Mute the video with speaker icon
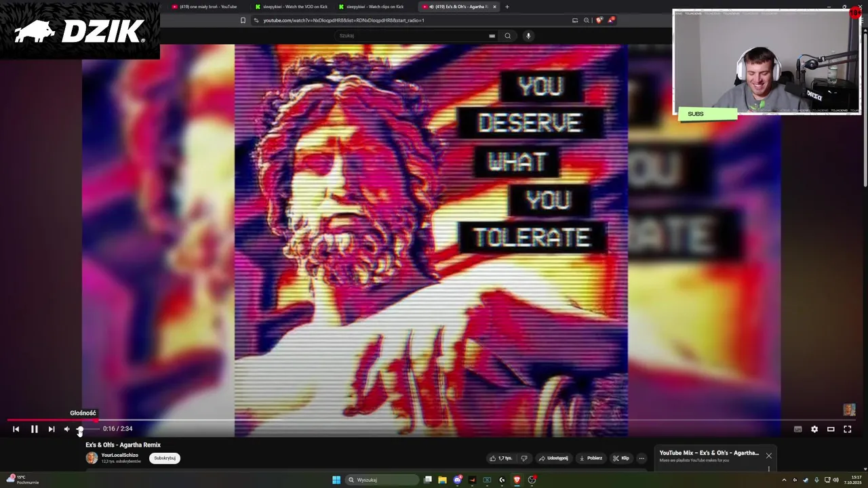The image size is (868, 488). point(66,429)
